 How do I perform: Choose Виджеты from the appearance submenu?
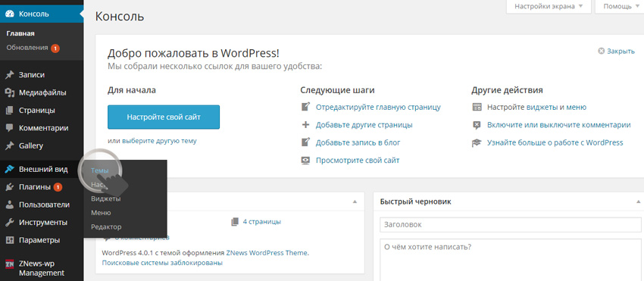click(x=105, y=199)
